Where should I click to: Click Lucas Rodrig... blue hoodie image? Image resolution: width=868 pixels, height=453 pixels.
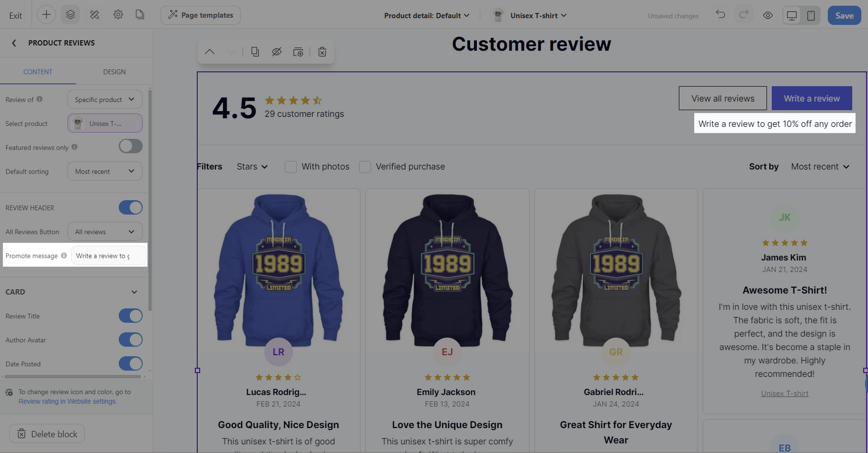point(279,270)
